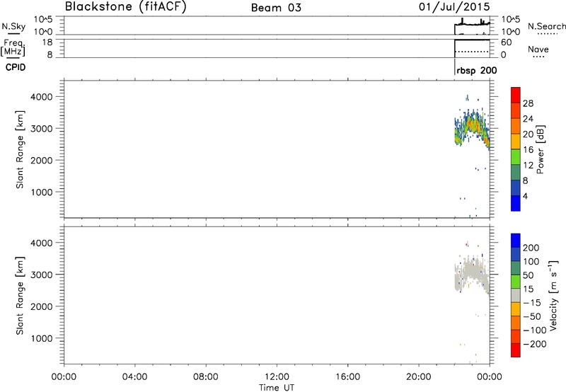
Task: Click the 'Freq. [MHz]' label
Action: (x=13, y=47)
